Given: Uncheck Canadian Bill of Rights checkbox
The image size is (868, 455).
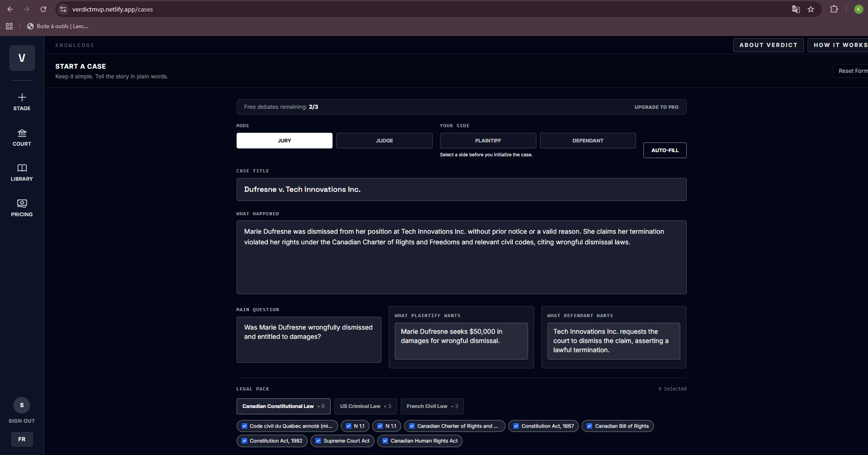Looking at the screenshot, I should [x=589, y=426].
